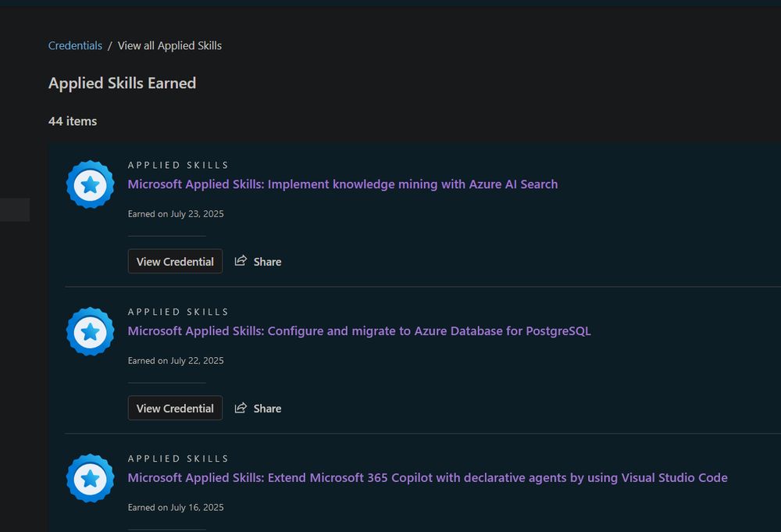
Task: Click the APPLIED SKILLS label above Copilot agents title
Action: click(x=178, y=459)
